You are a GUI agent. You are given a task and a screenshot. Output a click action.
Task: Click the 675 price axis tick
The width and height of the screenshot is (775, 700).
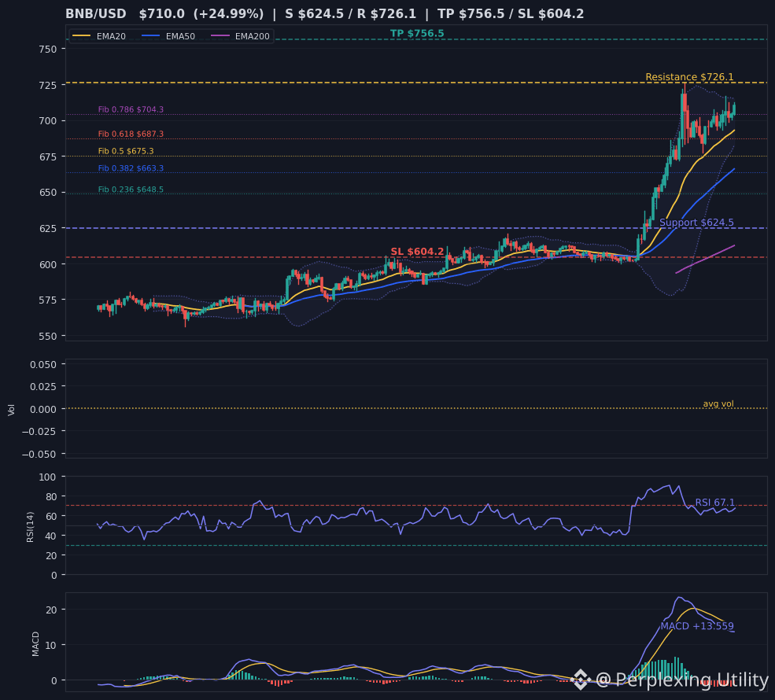pyautogui.click(x=48, y=157)
